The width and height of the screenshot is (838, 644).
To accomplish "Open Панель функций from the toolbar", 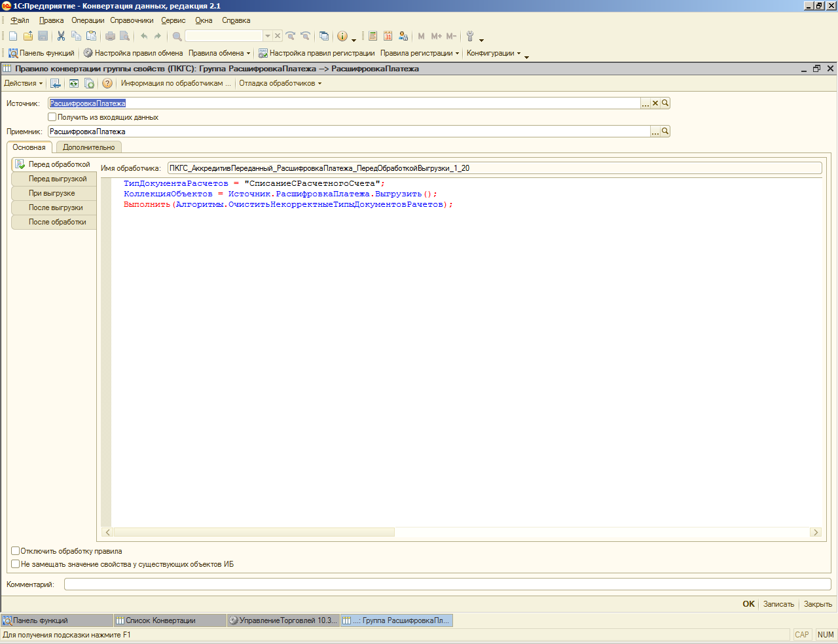I will point(41,53).
